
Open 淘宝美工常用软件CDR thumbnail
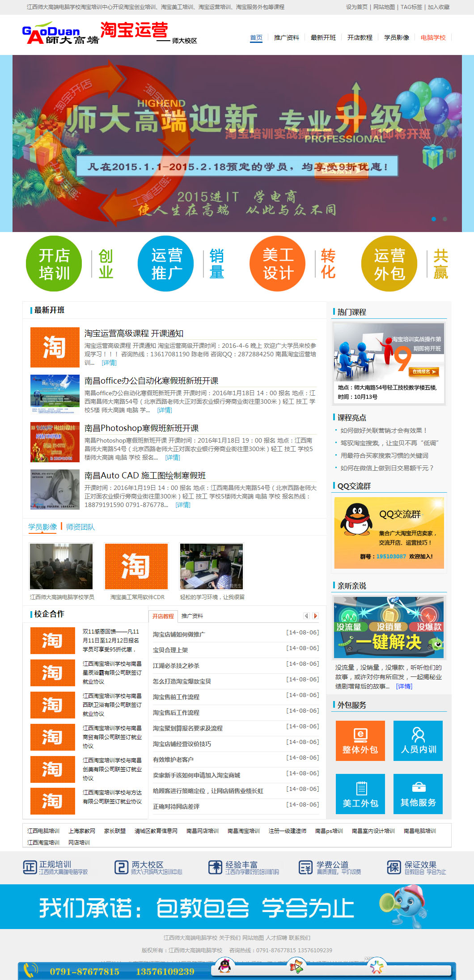coord(136,566)
